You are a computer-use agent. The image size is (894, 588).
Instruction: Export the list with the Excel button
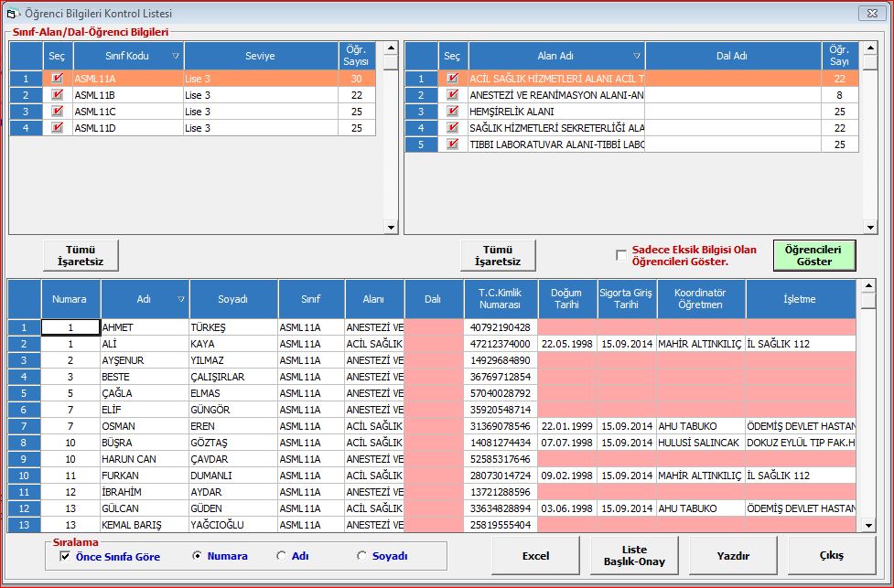coord(535,555)
